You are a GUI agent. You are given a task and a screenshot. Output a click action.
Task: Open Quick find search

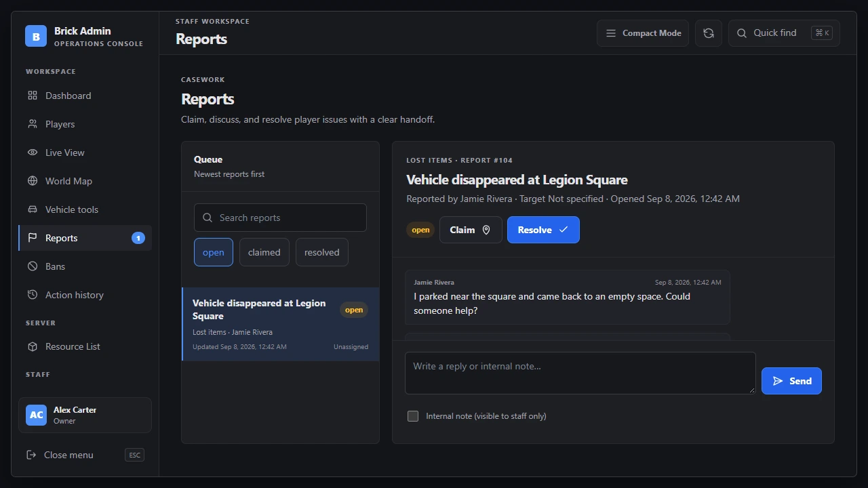[x=784, y=33]
